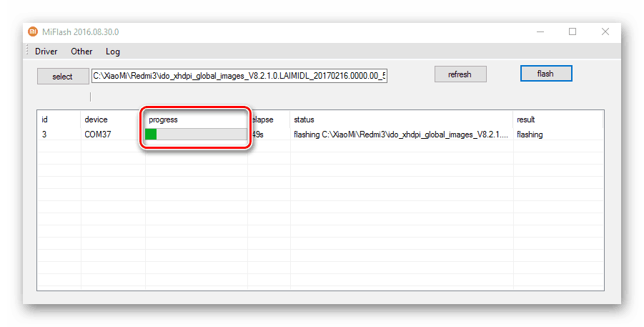
Task: Click the status column header
Action: click(x=304, y=119)
